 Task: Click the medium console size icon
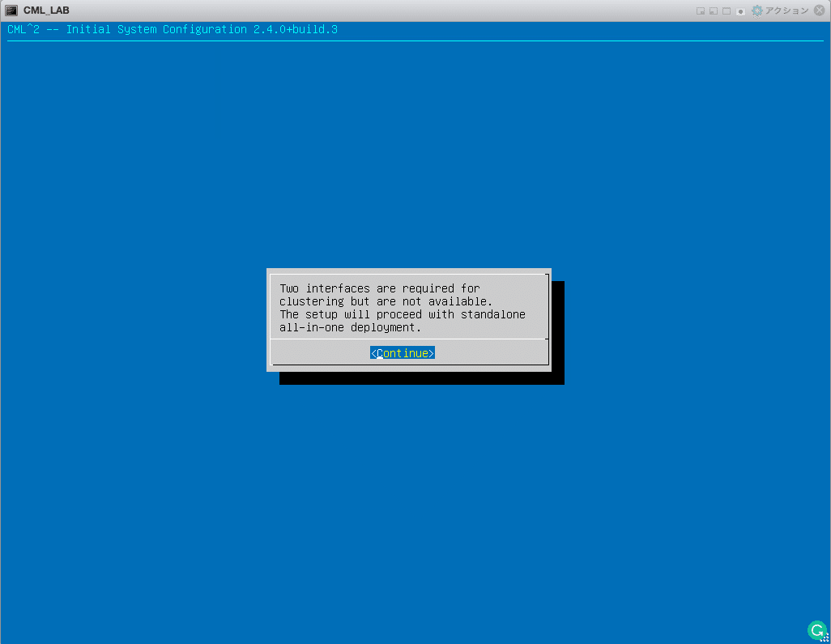pyautogui.click(x=714, y=11)
